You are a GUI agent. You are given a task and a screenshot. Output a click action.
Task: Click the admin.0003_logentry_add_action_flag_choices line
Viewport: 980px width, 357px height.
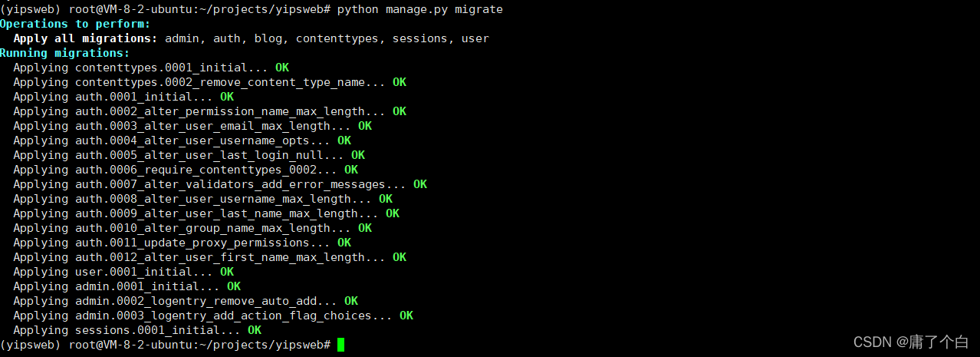(213, 316)
